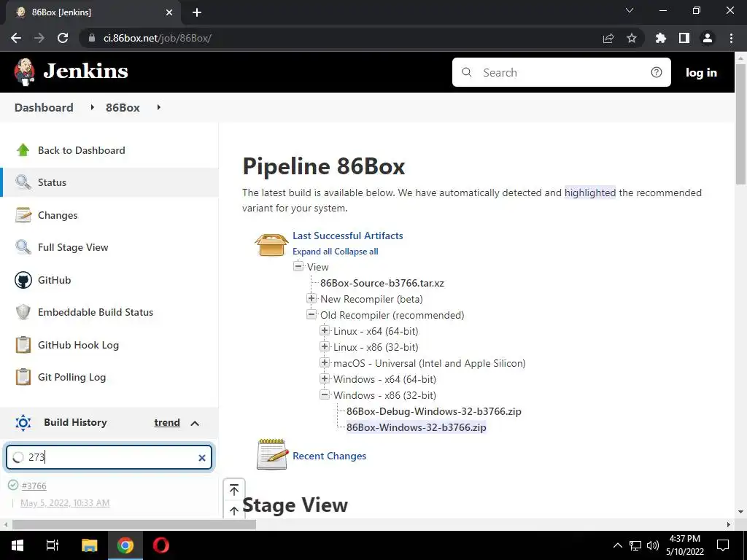Viewport: 747px width, 560px height.
Task: Open build history trend link
Action: coord(167,422)
